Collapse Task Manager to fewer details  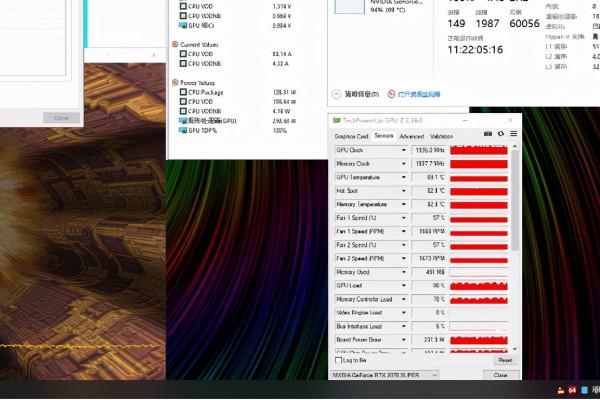(355, 94)
